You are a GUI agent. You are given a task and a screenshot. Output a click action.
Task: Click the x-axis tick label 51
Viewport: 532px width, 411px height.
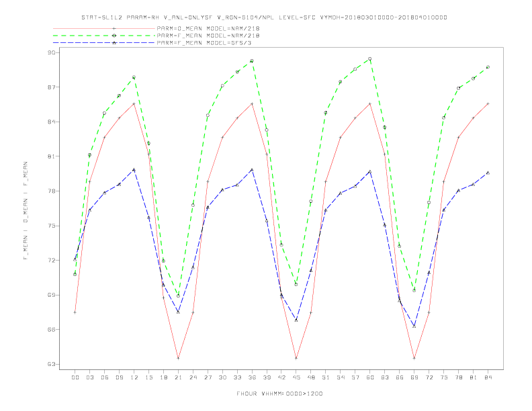[326, 377]
